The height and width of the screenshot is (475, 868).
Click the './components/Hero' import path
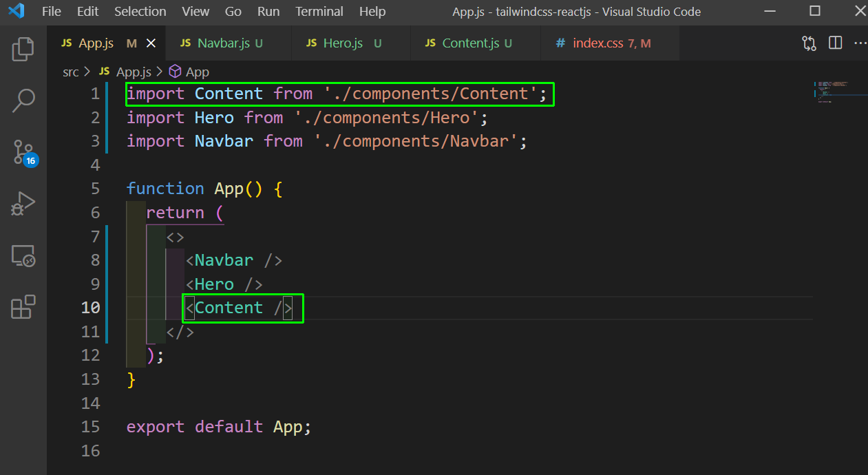[386, 118]
